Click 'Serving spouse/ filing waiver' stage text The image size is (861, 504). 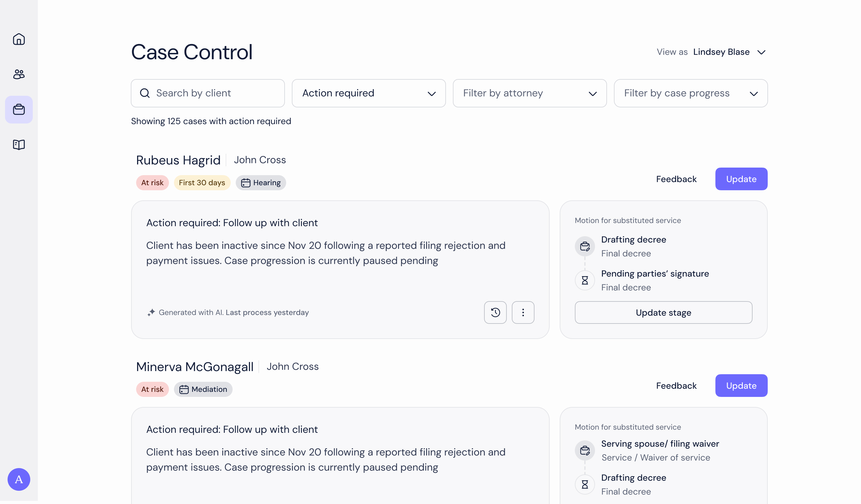pyautogui.click(x=660, y=444)
